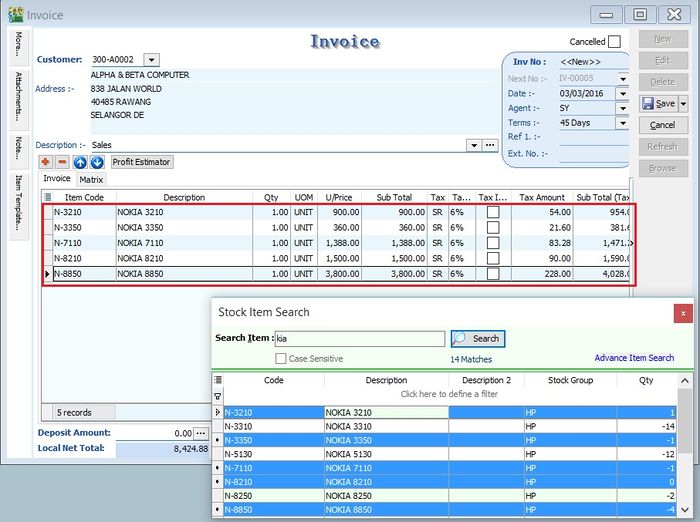Image resolution: width=700 pixels, height=522 pixels.
Task: Switch to the Matrix tab
Action: 91,180
